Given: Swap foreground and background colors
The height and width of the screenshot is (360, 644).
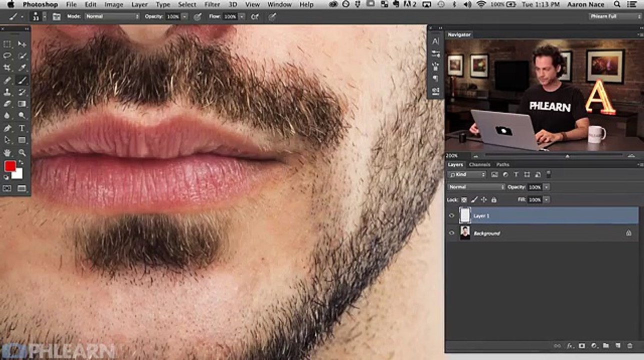Looking at the screenshot, I should pos(22,163).
